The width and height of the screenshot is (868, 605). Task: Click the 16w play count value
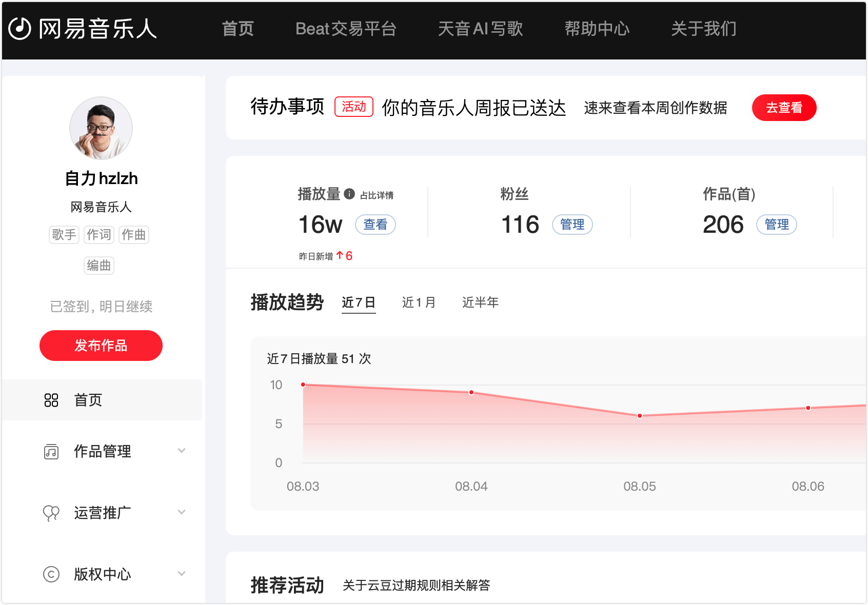321,225
